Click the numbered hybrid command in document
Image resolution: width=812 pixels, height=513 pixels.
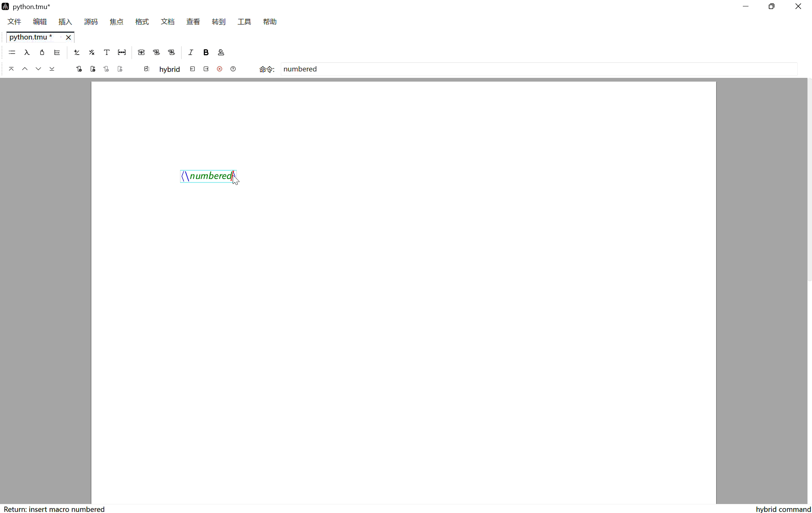point(210,176)
